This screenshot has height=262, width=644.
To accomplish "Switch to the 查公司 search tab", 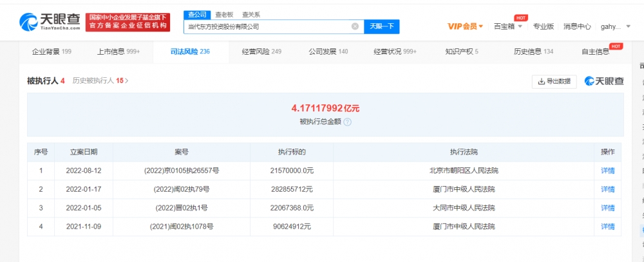I will click(x=196, y=14).
